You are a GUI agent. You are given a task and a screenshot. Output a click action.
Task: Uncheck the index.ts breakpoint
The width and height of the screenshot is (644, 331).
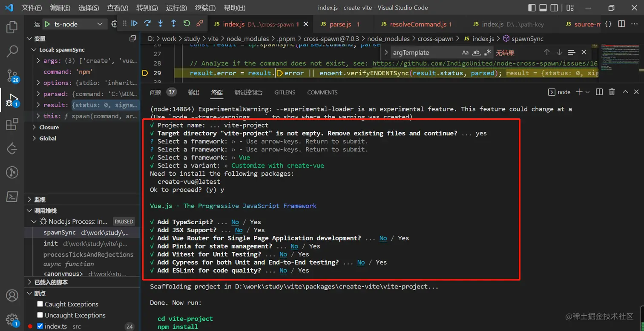[x=40, y=326]
